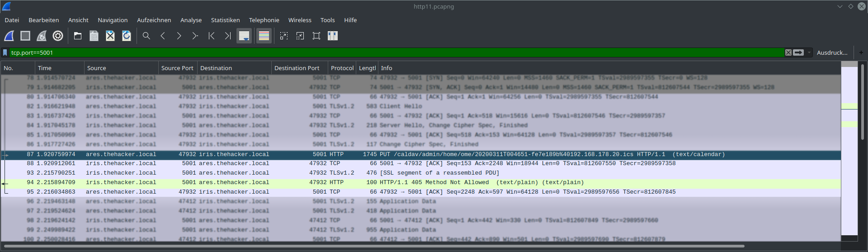
Task: Click the Ausdruck... button
Action: (832, 52)
